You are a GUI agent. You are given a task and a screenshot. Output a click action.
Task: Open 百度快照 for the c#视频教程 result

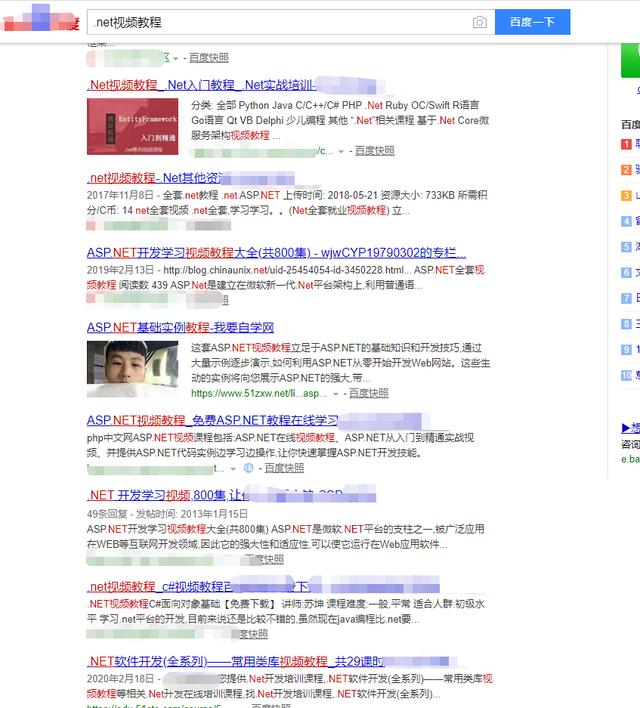(x=254, y=634)
